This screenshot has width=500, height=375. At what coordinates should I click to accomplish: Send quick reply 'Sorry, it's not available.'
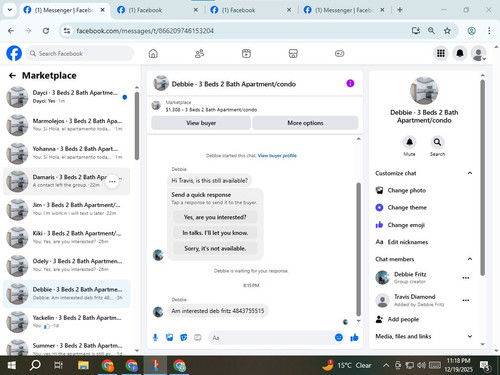coord(215,248)
